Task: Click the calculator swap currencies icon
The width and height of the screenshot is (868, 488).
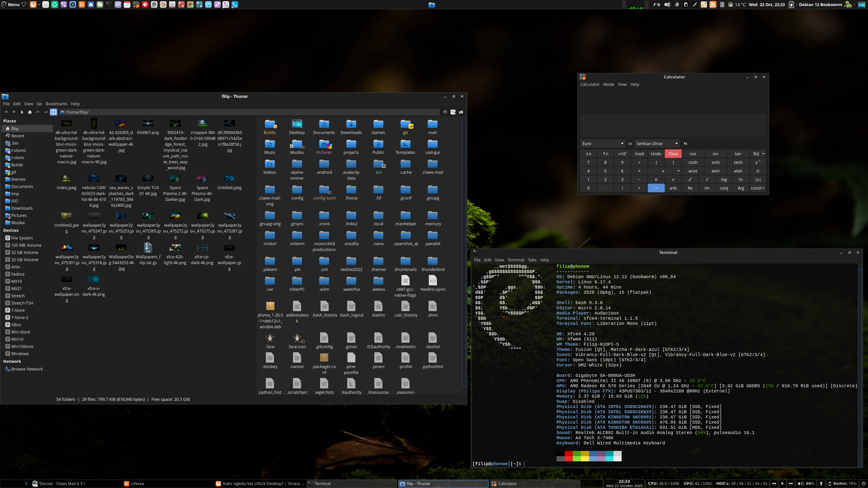Action: coord(685,143)
